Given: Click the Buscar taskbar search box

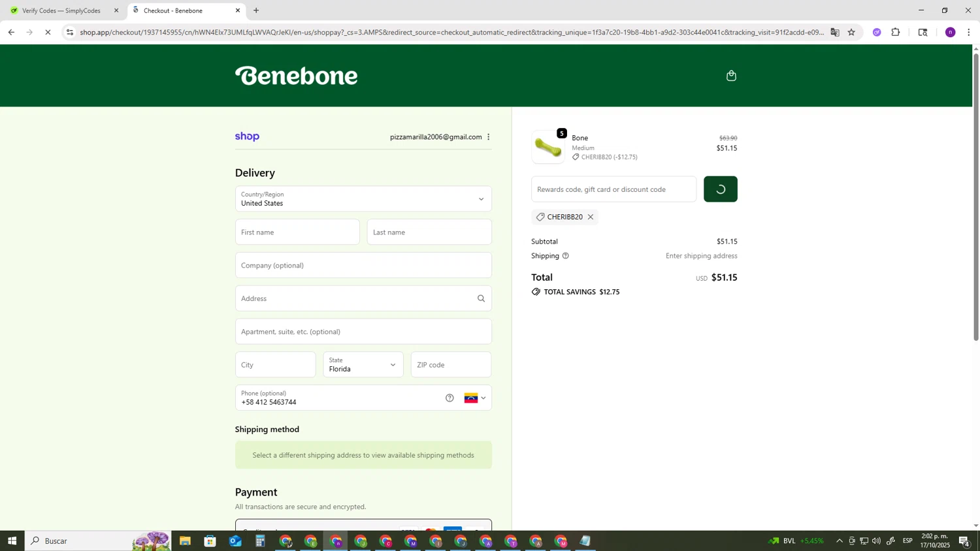Looking at the screenshot, I should [x=98, y=541].
